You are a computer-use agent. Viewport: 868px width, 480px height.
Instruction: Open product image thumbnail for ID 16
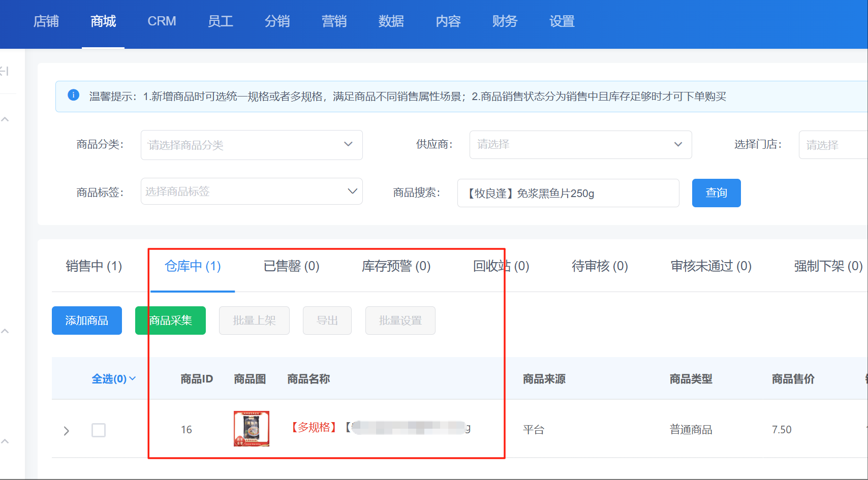(x=252, y=429)
